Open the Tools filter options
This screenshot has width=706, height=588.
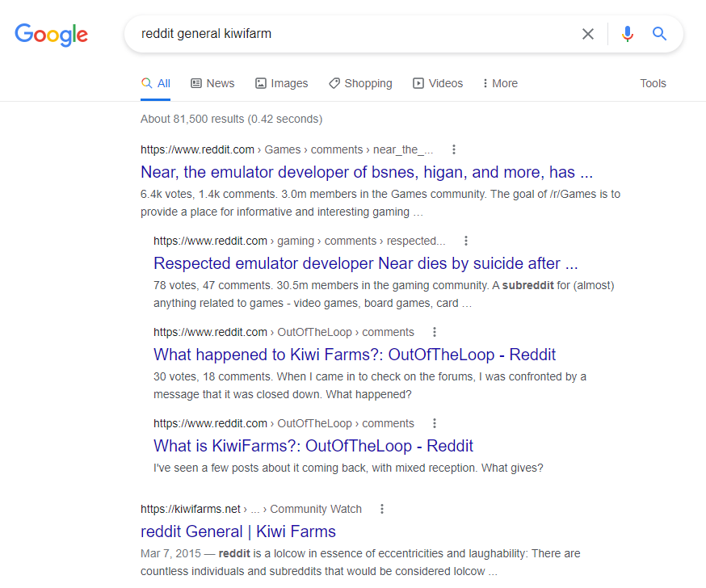[x=653, y=83]
